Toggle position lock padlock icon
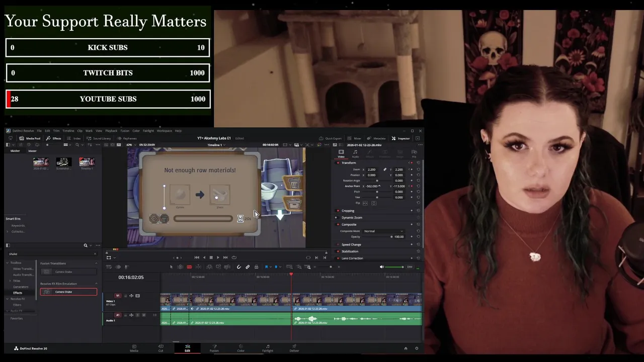 click(256, 267)
